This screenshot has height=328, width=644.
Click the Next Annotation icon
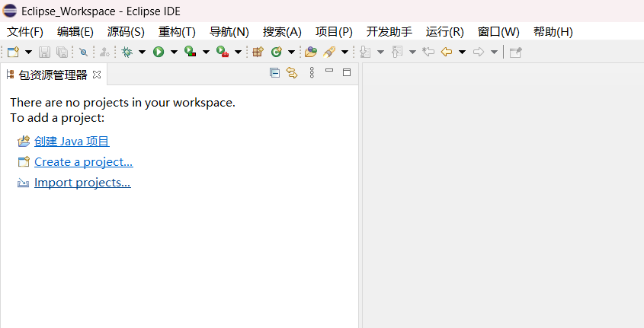point(365,52)
